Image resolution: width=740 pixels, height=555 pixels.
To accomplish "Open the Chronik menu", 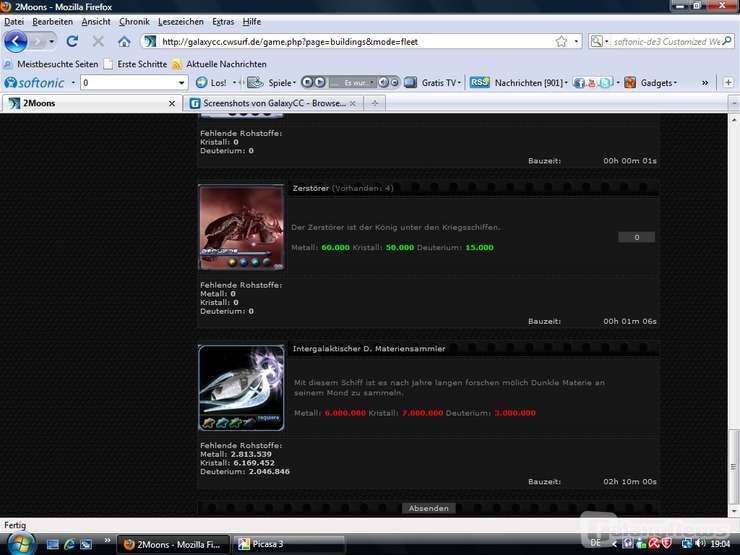I will [134, 22].
